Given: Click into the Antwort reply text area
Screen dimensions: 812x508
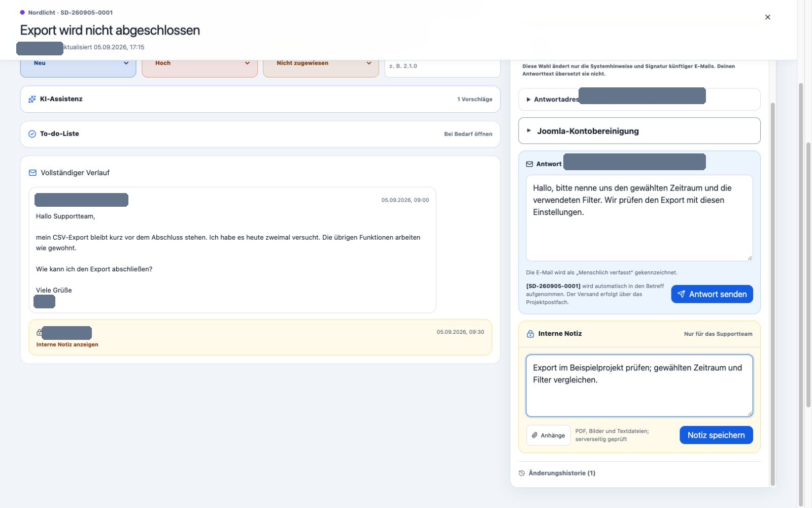Looking at the screenshot, I should (x=639, y=218).
